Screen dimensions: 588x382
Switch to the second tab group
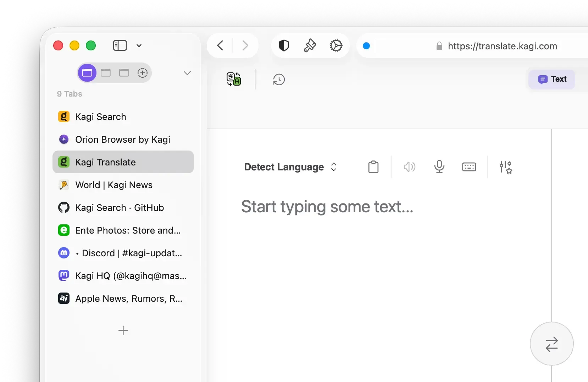click(x=106, y=73)
